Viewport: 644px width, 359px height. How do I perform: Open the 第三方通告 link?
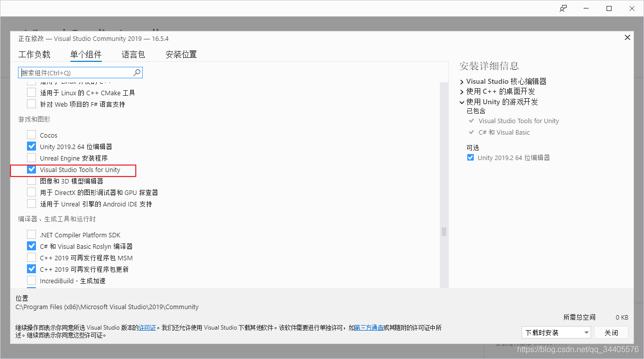click(x=369, y=328)
